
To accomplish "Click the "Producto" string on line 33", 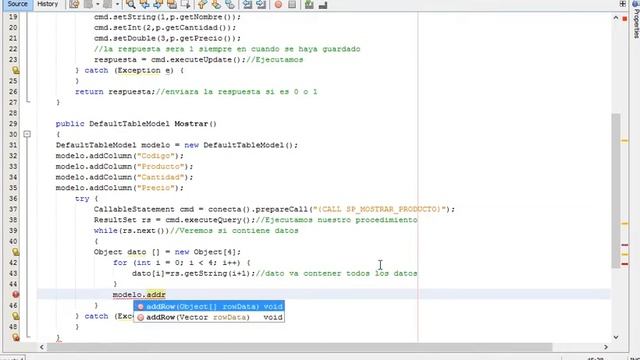I will (160, 167).
